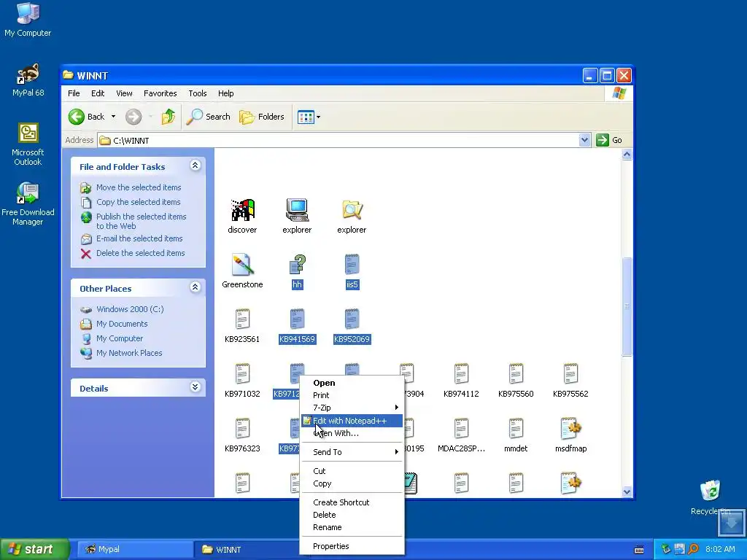
Task: Open Free Download Manager desktop shortcut
Action: [x=28, y=204]
